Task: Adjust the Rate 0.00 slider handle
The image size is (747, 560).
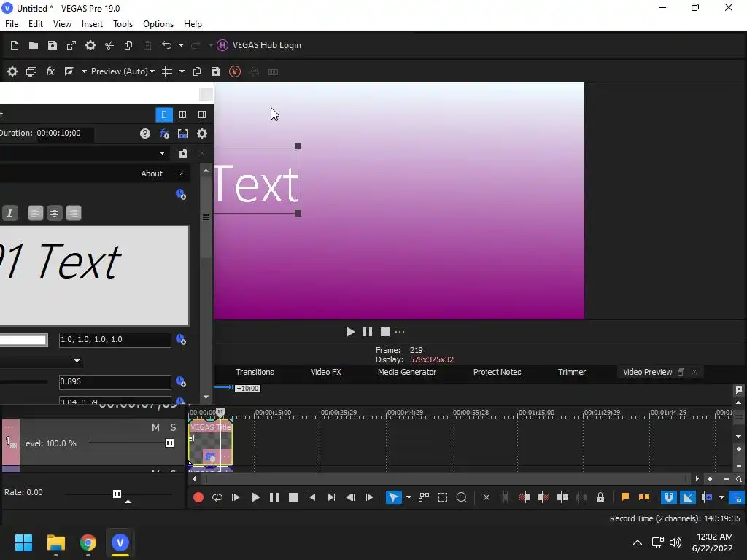Action: [x=117, y=494]
